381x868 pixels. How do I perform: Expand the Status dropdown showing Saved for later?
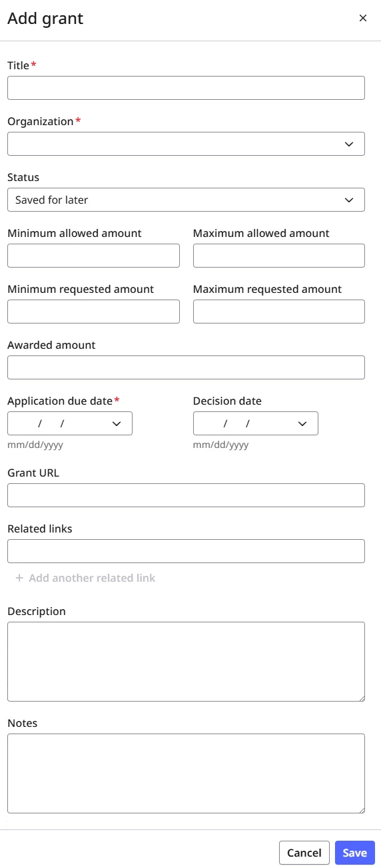[x=186, y=200]
